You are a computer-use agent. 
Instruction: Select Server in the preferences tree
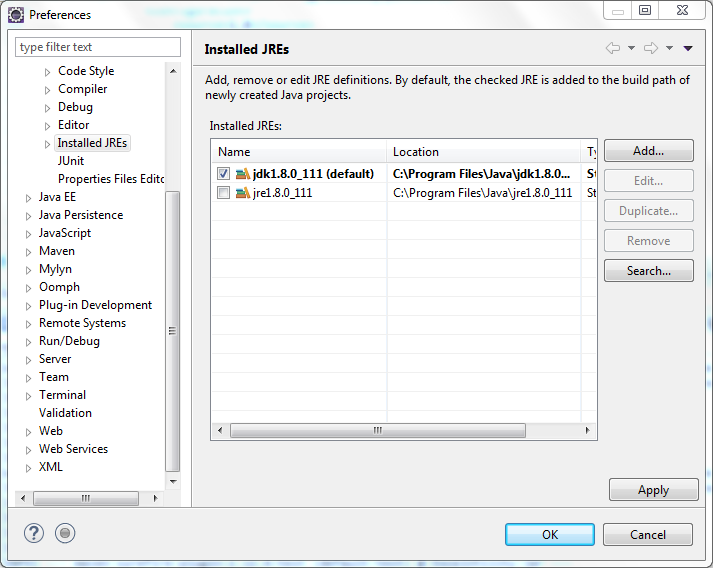[55, 359]
